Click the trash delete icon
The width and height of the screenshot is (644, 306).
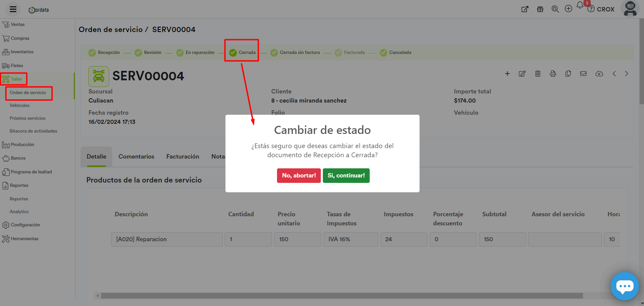coord(538,74)
